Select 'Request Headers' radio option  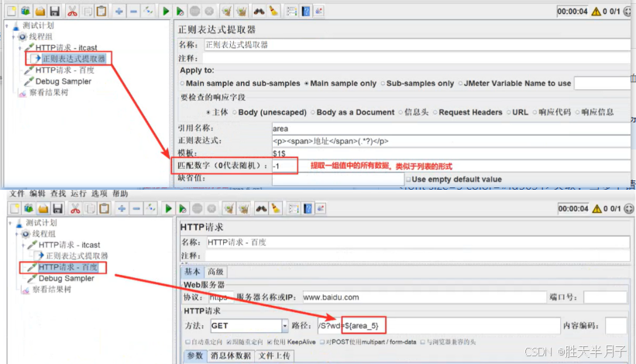click(435, 112)
